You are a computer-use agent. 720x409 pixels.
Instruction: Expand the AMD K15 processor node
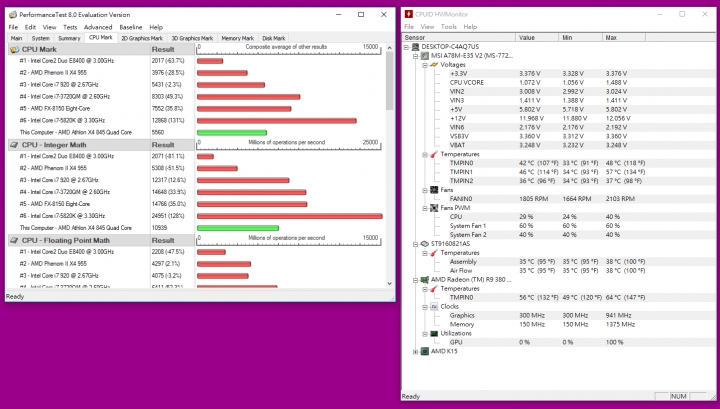416,352
